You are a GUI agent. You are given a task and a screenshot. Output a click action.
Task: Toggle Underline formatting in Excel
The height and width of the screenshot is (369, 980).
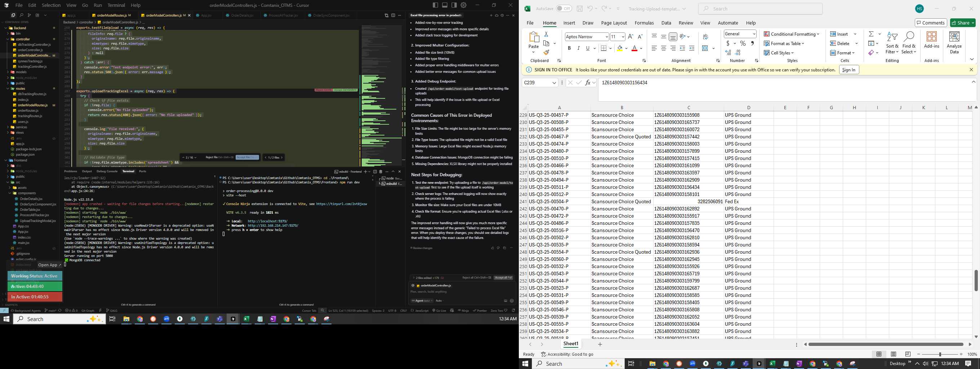click(587, 48)
